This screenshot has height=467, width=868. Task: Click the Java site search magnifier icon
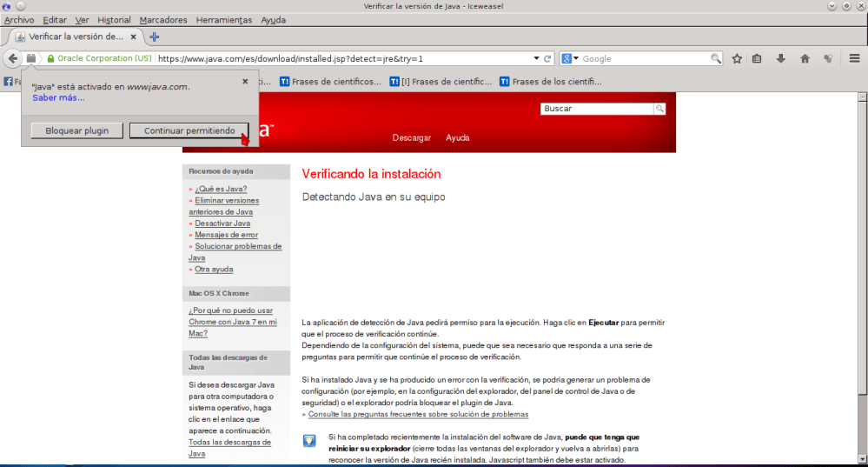point(659,109)
